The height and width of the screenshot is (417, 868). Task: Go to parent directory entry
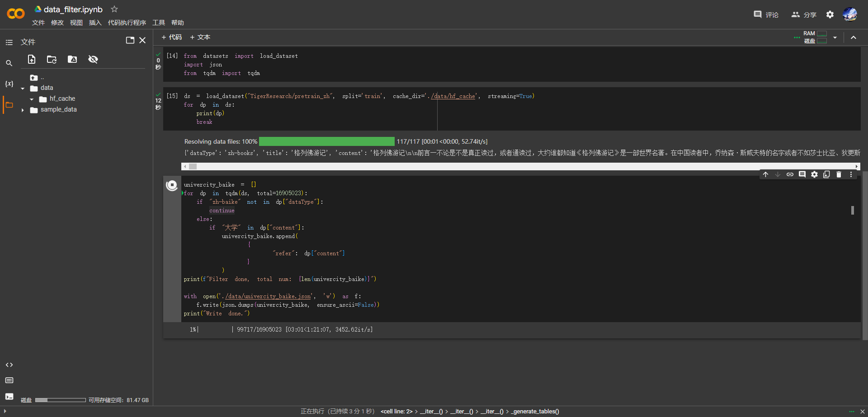pos(37,78)
